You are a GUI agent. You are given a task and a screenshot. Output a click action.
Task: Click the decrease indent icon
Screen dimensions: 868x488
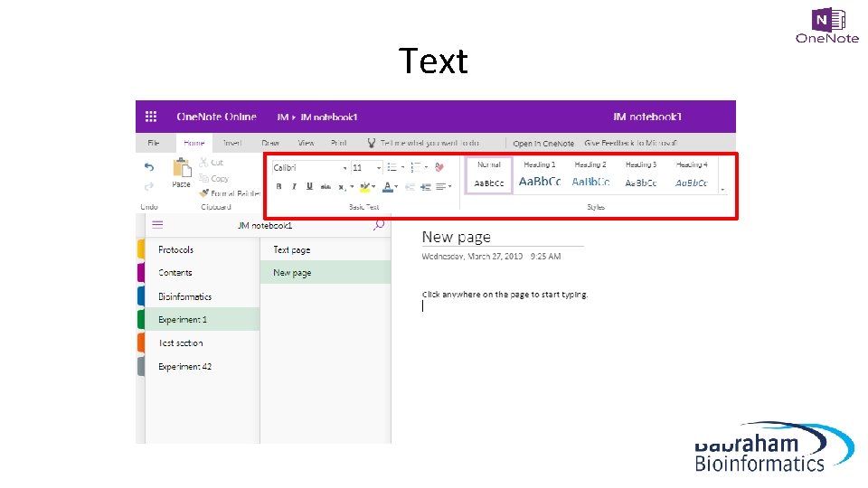[x=410, y=187]
